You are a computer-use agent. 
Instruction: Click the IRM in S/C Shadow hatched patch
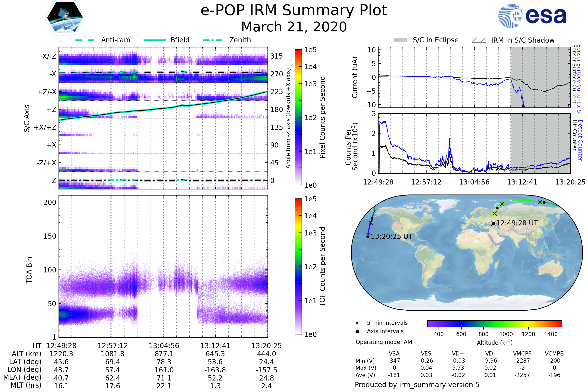tap(479, 40)
